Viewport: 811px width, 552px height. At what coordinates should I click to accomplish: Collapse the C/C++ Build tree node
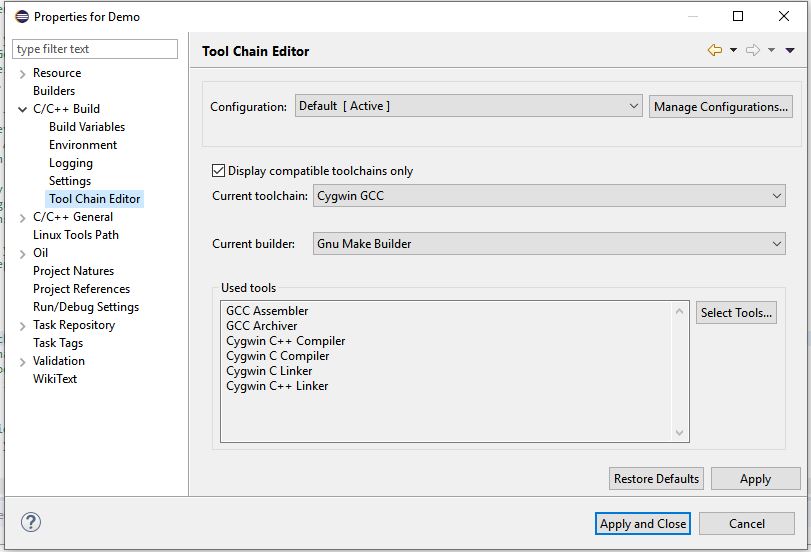22,109
